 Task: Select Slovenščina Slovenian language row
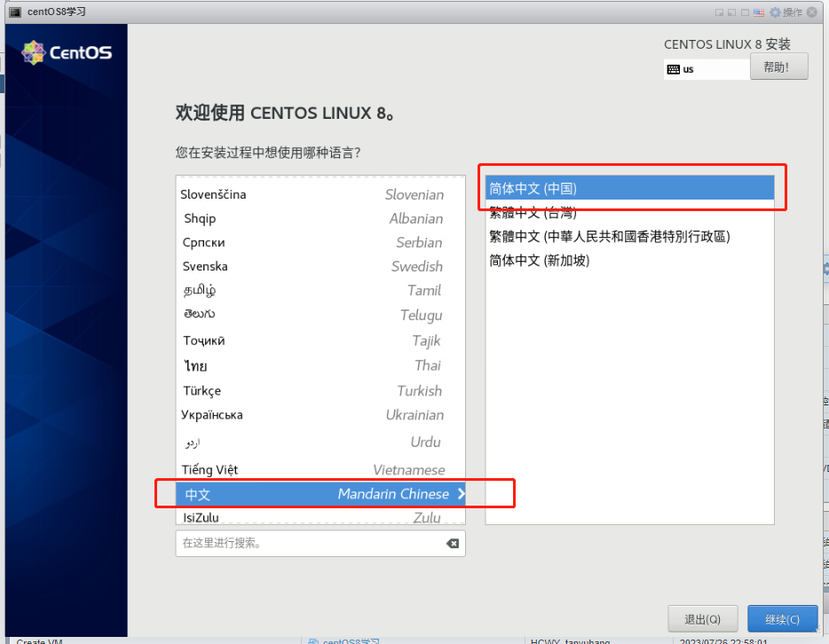click(320, 194)
